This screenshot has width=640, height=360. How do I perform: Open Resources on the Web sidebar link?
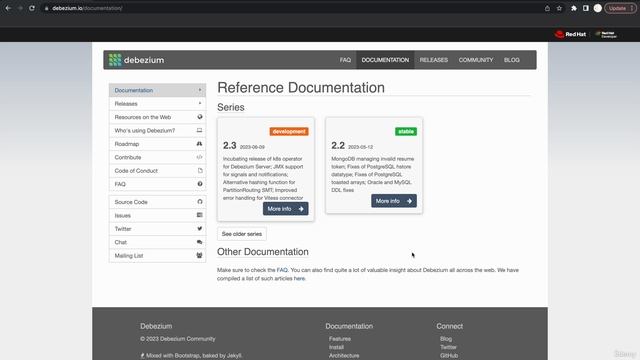click(157, 117)
